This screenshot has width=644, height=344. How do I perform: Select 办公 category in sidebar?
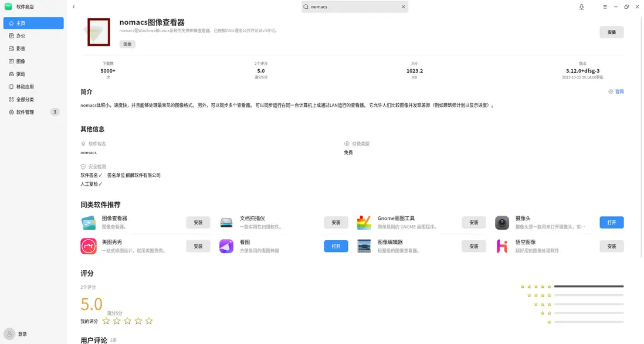pyautogui.click(x=33, y=36)
